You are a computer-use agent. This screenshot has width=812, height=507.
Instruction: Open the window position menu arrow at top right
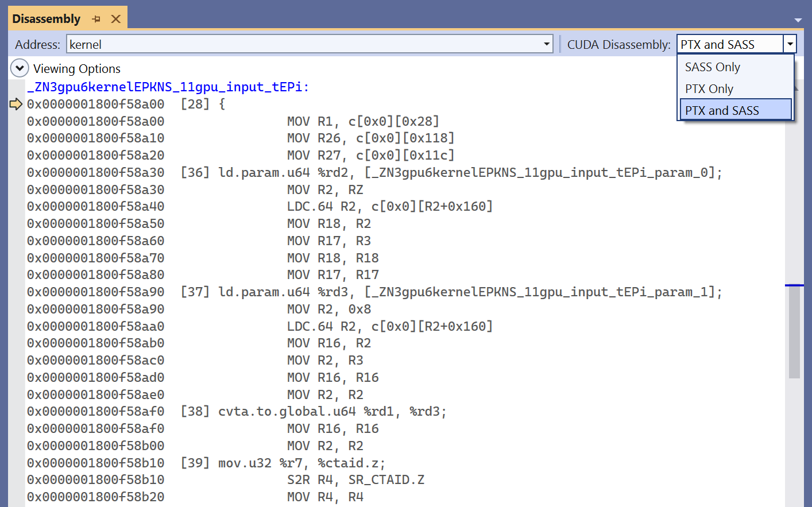coord(798,20)
